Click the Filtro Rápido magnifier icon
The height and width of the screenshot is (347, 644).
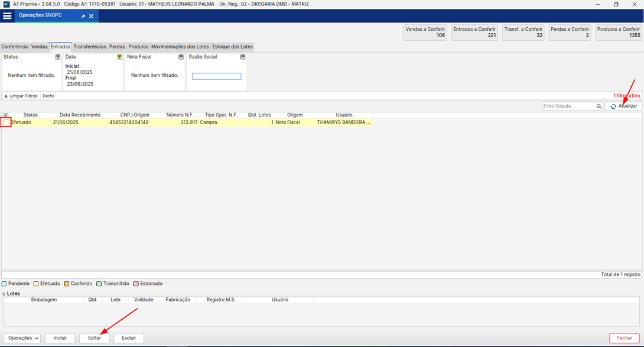599,106
